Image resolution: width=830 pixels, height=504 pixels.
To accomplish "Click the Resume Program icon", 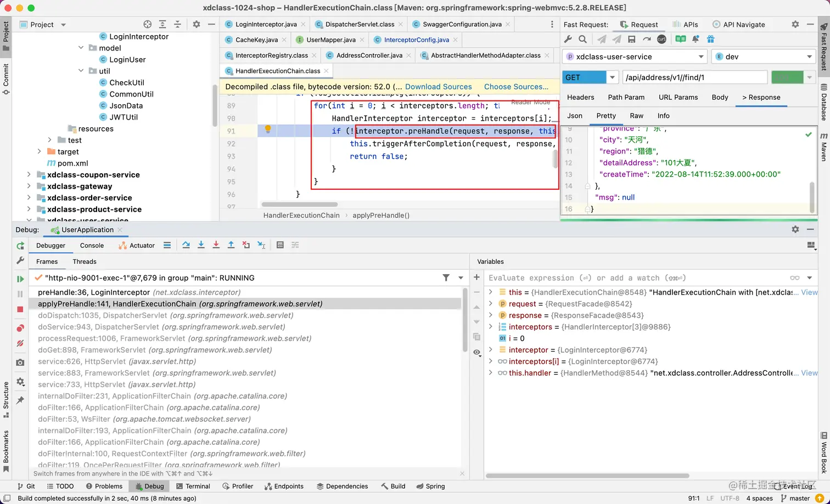I will (x=20, y=279).
